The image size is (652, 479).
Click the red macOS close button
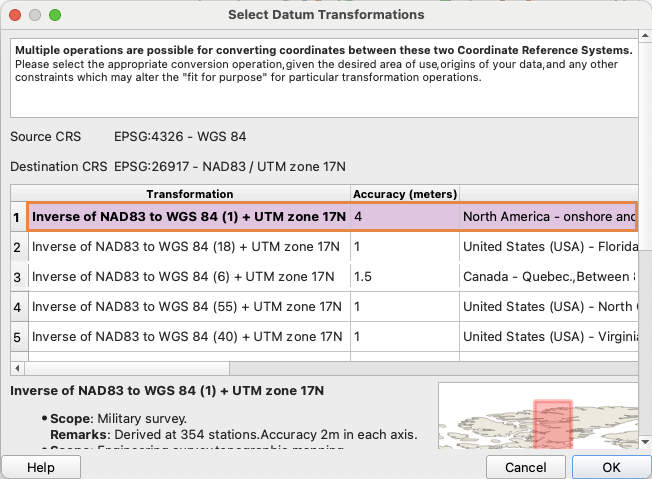(x=14, y=15)
